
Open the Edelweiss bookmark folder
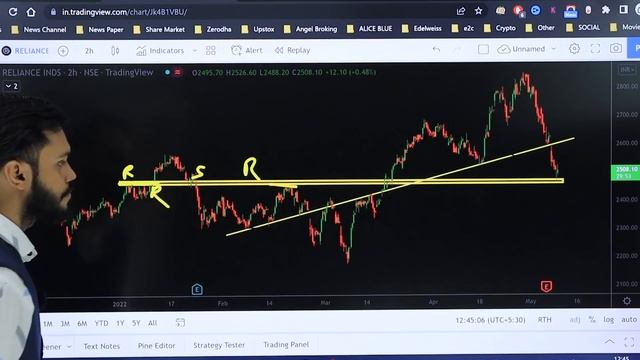[422, 29]
